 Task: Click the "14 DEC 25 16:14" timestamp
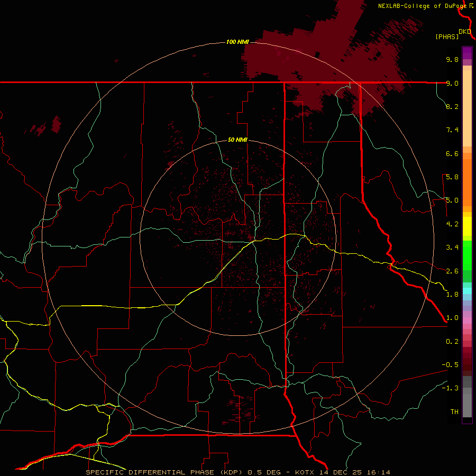tap(355, 472)
